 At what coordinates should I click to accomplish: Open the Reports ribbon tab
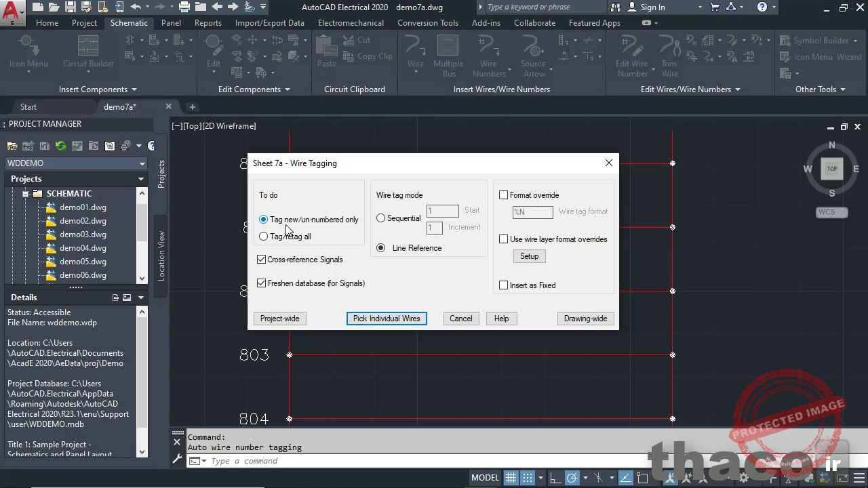pyautogui.click(x=208, y=22)
